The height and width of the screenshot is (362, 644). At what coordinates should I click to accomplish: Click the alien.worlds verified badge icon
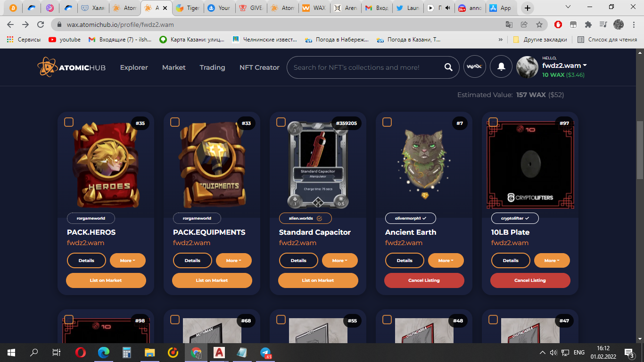319,218
